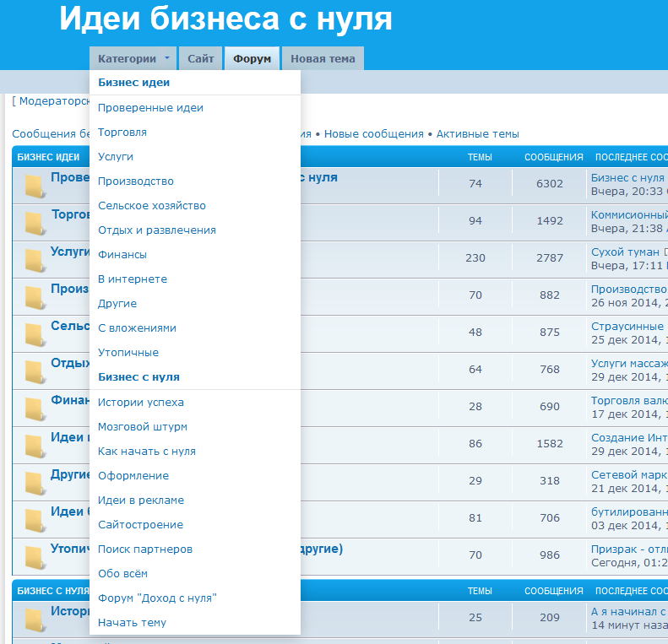Choose Начать тему at the menu bottom
Screen dimensions: 668x644
pos(132,623)
